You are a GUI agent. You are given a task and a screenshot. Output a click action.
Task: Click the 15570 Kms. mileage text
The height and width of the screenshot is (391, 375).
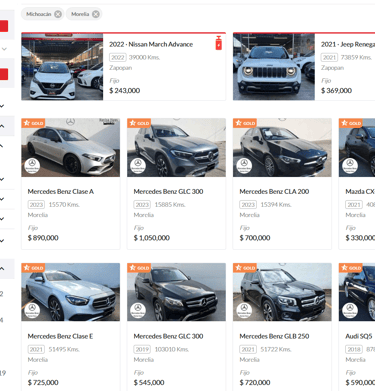64,205
